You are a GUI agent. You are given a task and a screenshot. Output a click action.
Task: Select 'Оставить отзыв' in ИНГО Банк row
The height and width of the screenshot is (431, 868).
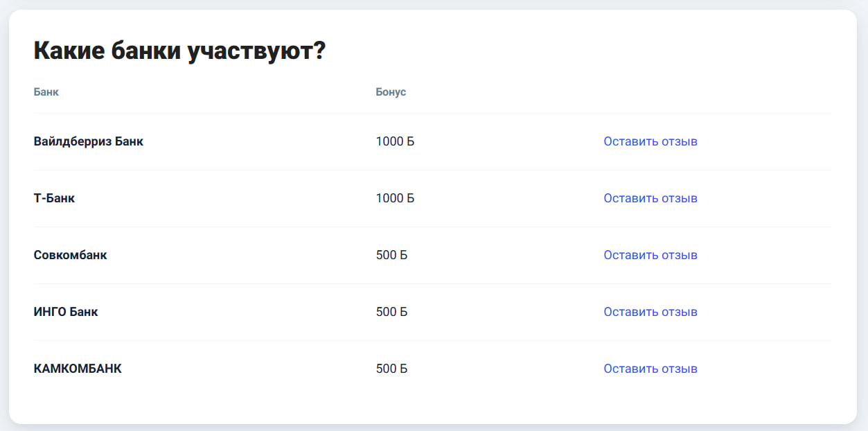(650, 312)
